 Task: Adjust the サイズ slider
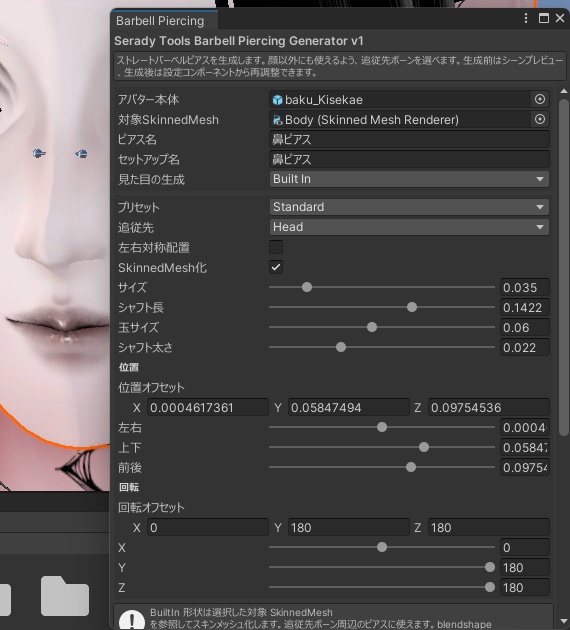382,287
